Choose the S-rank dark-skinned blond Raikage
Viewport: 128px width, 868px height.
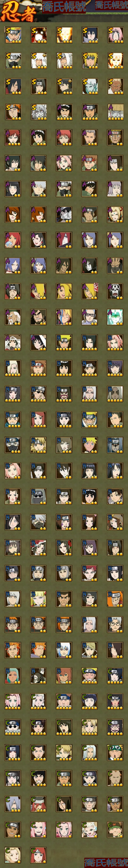coord(115,86)
